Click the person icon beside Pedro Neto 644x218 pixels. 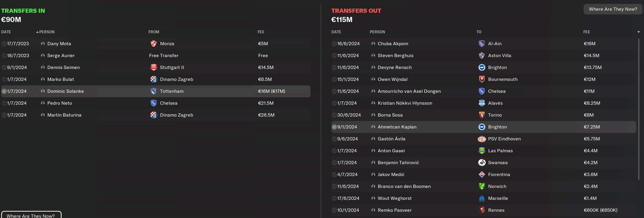click(43, 103)
